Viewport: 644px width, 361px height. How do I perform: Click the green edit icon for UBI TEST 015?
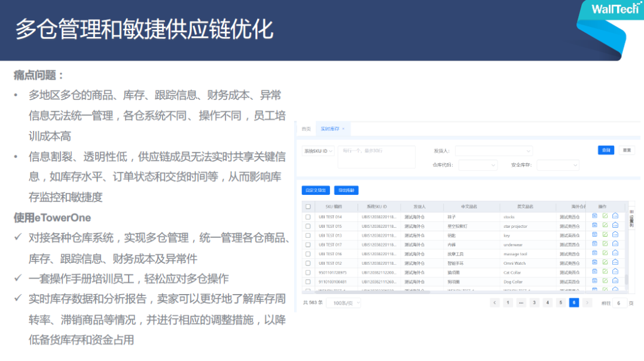(605, 225)
